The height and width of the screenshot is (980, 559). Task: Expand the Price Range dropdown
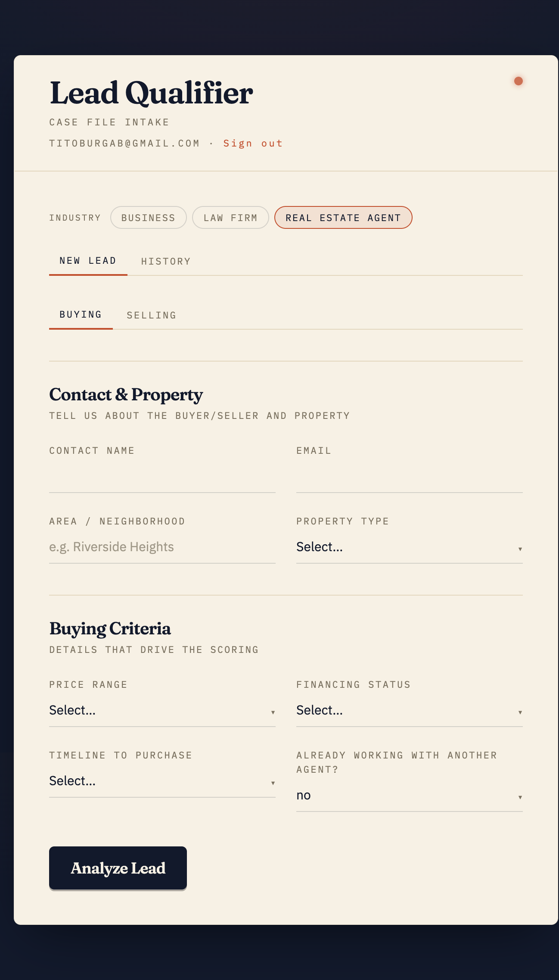(162, 711)
